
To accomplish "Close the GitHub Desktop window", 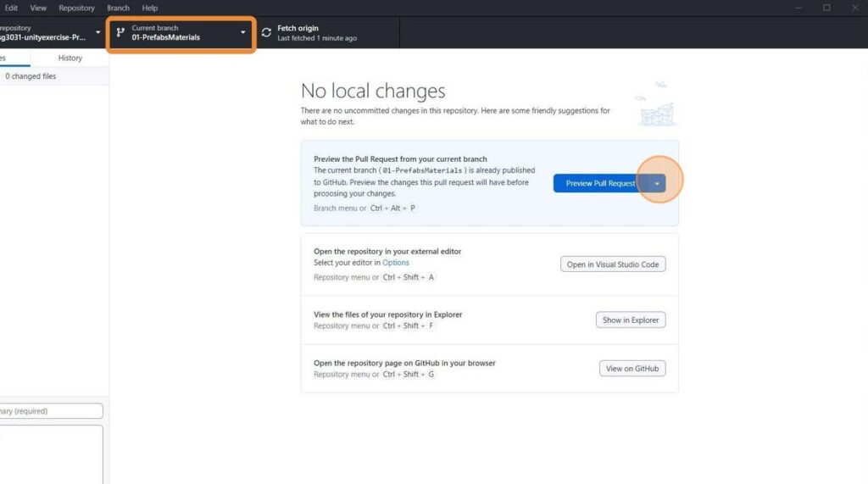I will click(x=854, y=8).
